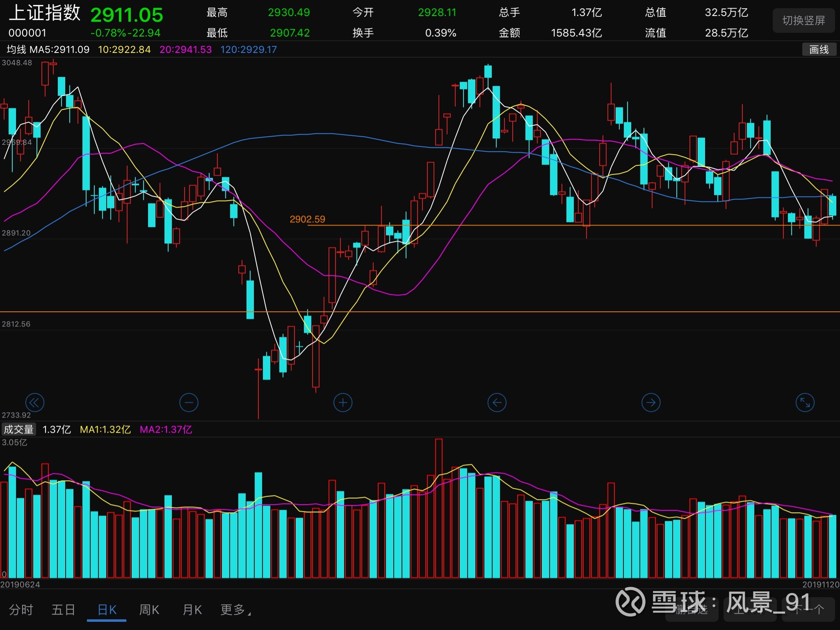Zoom out the K-line chart (minus icon)

[189, 403]
